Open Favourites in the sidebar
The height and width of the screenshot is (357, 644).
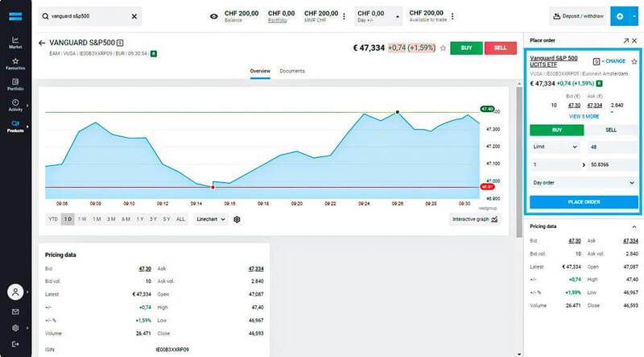15,64
